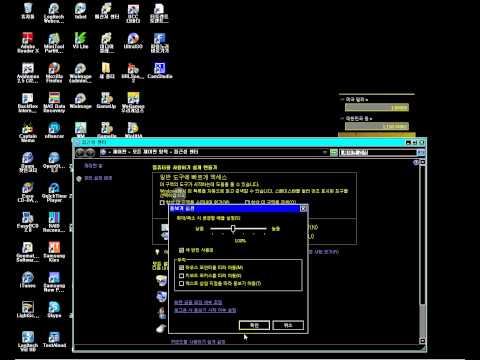The height and width of the screenshot is (360, 480).
Task: Open the QuickTime Player desktop shortcut
Action: (x=54, y=192)
